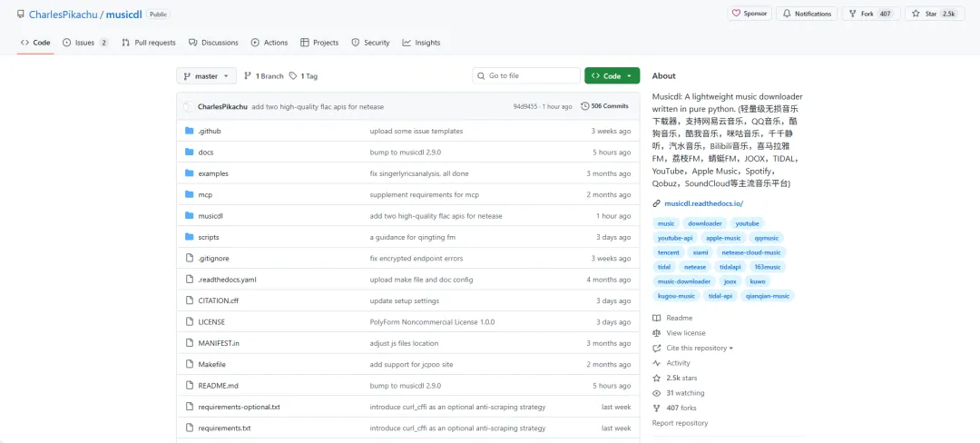Click the youtube-api topic tag
This screenshot has width=980, height=443.
point(674,238)
